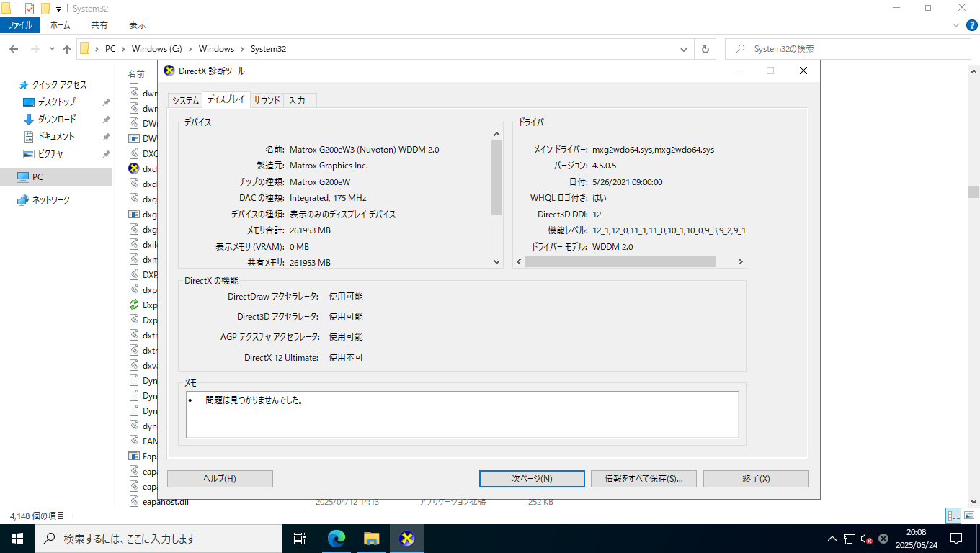Click the driver panel scroll-right arrow
980x553 pixels.
tap(740, 262)
